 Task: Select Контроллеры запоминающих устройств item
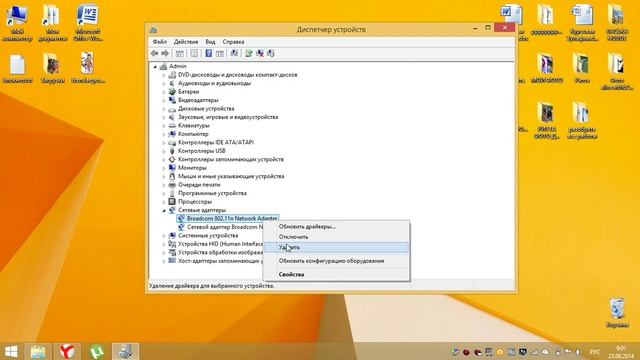(231, 160)
